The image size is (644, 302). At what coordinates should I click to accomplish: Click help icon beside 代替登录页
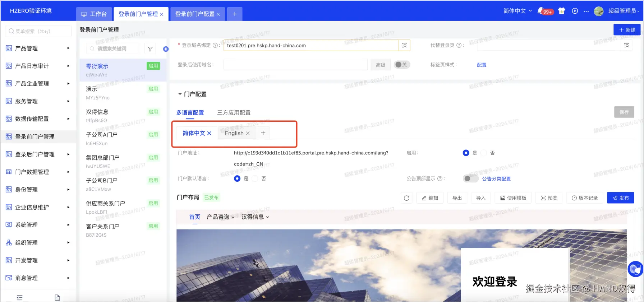[x=459, y=45]
